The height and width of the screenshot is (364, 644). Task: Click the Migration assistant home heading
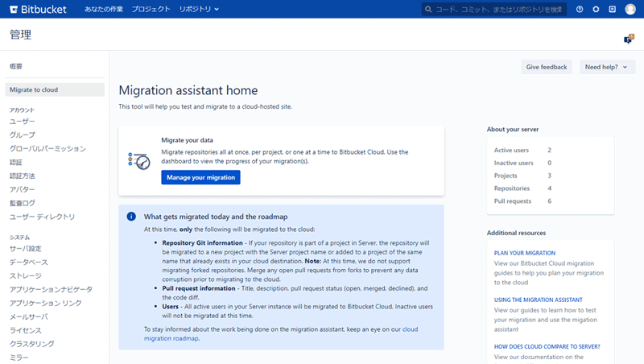[188, 90]
